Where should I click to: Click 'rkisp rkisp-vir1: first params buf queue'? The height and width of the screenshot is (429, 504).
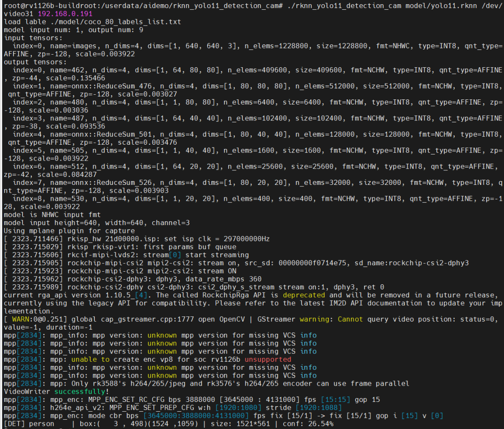(x=152, y=247)
